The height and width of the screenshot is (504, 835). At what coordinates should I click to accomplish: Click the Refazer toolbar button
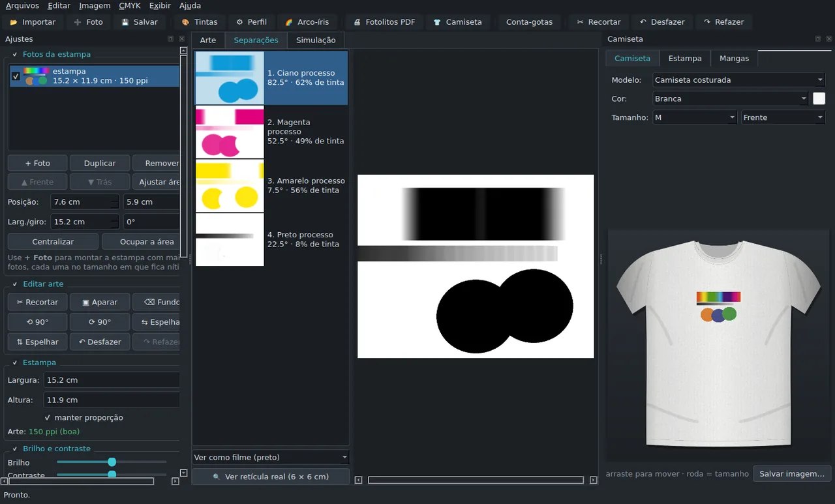click(x=724, y=22)
